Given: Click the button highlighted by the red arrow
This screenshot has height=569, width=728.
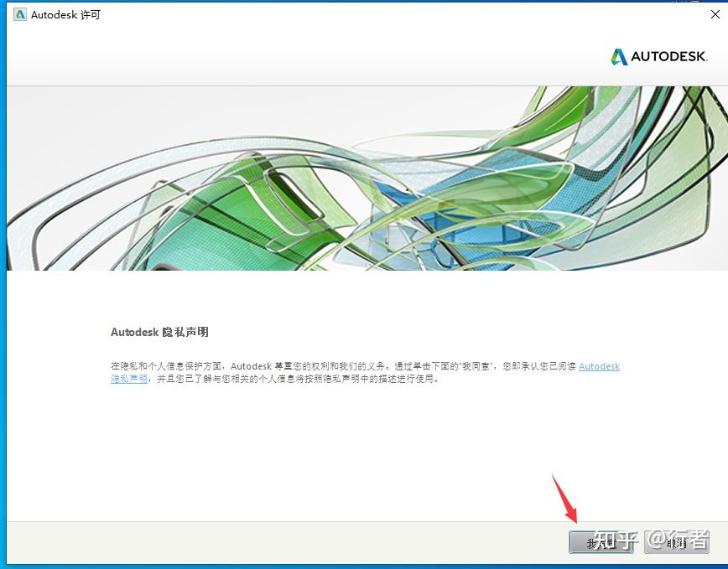Looking at the screenshot, I should 601,543.
